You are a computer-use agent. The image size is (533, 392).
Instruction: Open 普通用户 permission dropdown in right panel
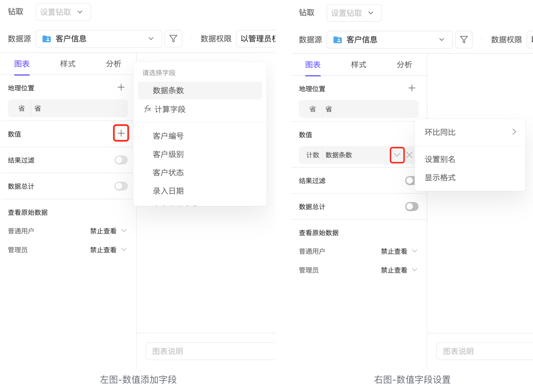399,251
